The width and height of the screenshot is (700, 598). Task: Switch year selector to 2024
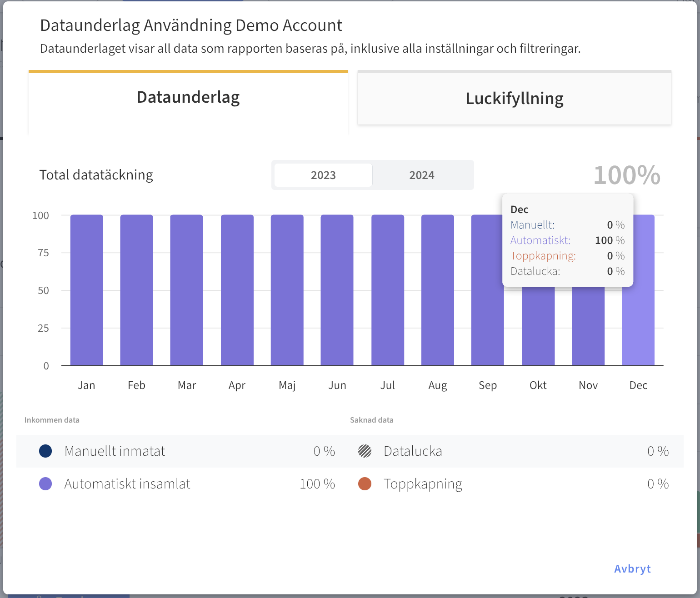[421, 175]
